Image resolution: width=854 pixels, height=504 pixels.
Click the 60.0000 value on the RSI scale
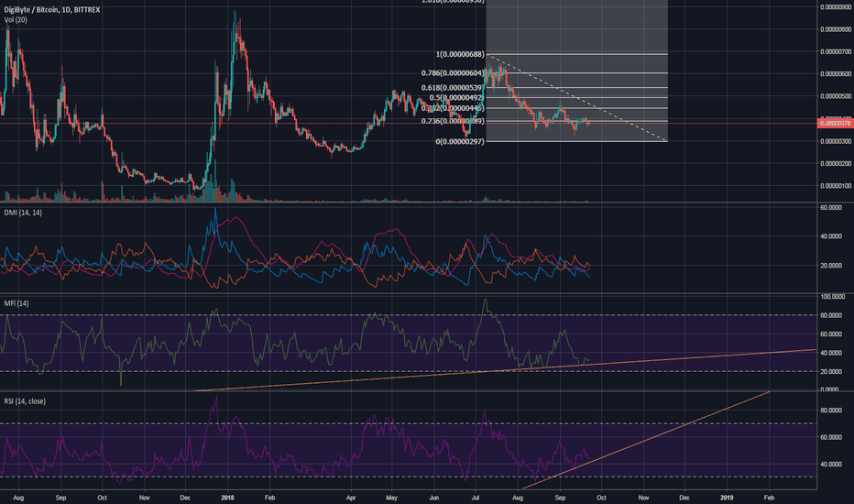831,437
